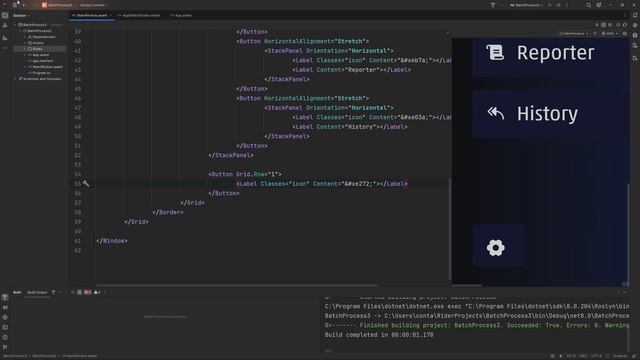Click the closing Window tag on line 61
This screenshot has width=640, height=360.
pyautogui.click(x=112, y=241)
